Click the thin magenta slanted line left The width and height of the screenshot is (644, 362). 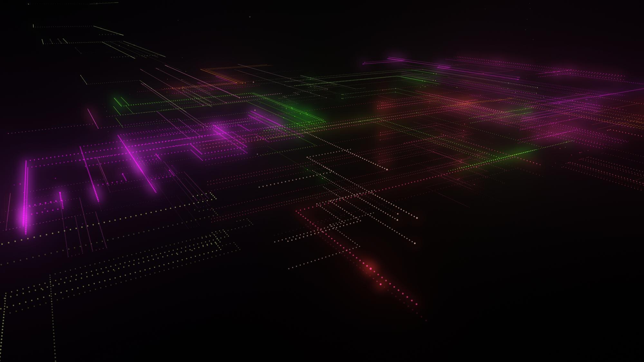pos(93,118)
